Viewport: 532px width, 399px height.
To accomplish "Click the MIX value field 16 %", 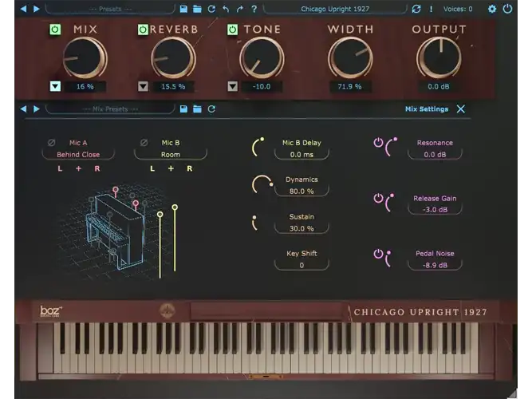I will coord(85,87).
